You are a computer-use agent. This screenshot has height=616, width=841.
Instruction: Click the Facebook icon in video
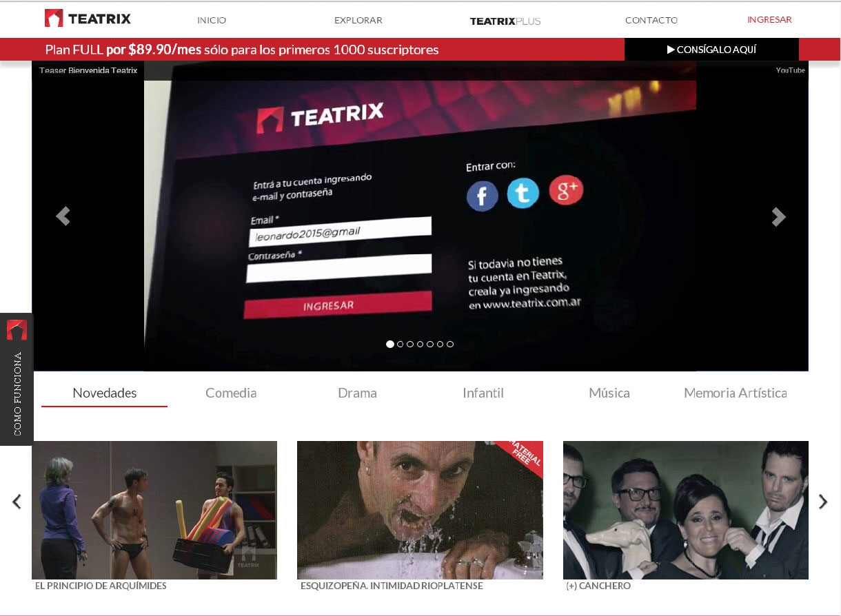(x=482, y=196)
